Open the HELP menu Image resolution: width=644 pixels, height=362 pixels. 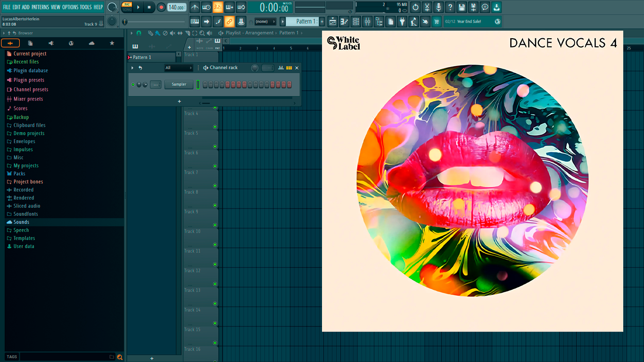click(98, 7)
